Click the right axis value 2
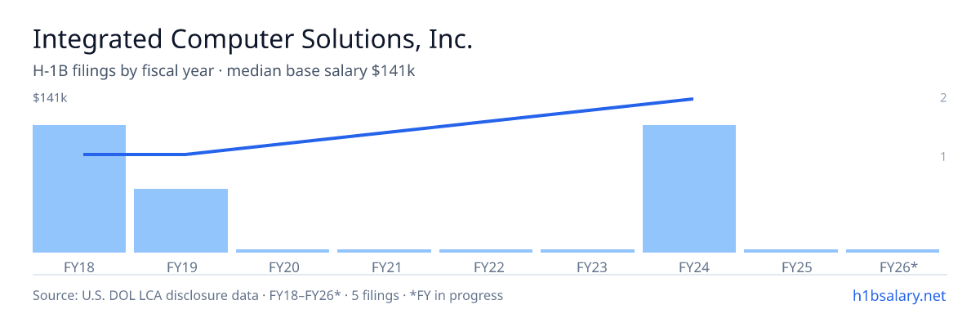The width and height of the screenshot is (980, 327). click(x=943, y=98)
